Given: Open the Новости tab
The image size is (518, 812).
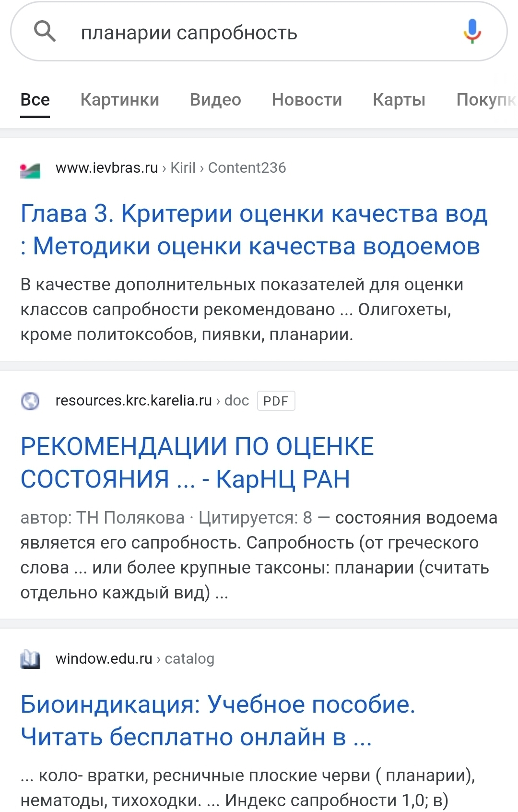Looking at the screenshot, I should tap(307, 100).
